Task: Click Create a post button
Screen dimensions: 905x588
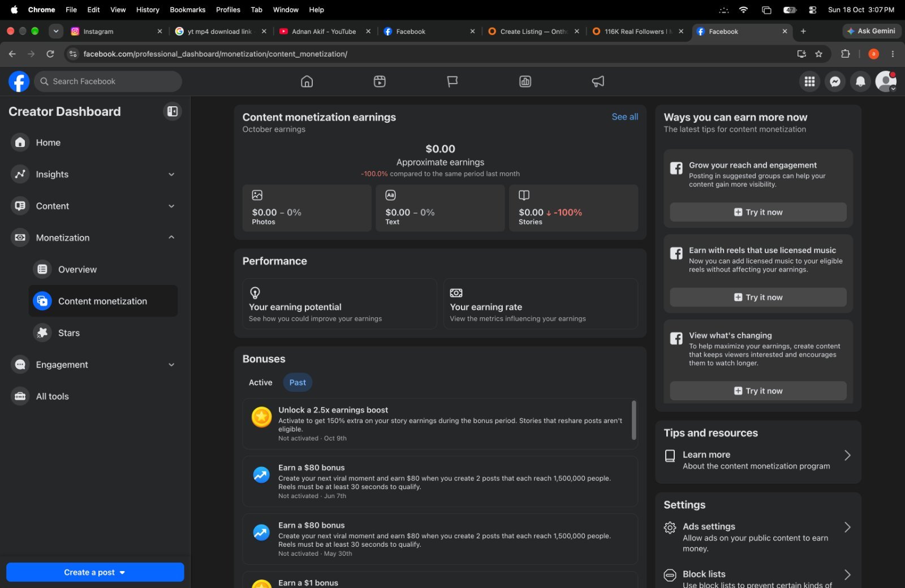Action: 95,572
